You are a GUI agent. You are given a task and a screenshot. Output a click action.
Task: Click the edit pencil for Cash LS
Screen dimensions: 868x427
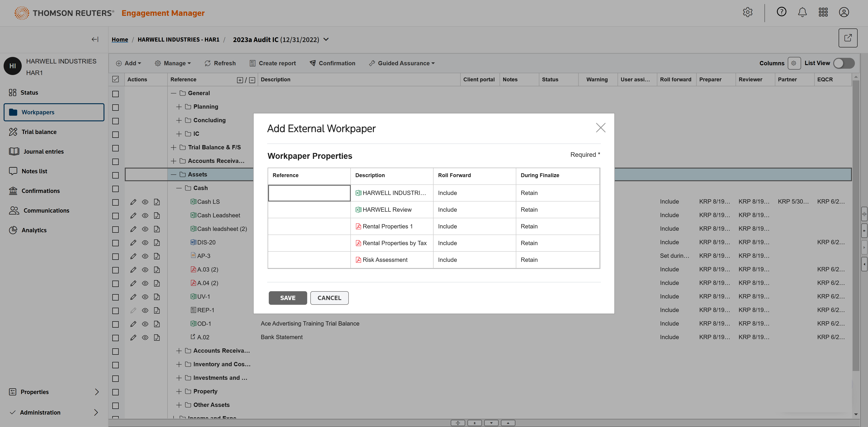[133, 202]
